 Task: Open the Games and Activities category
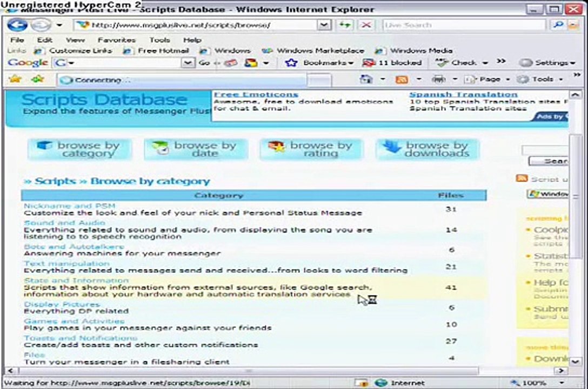coord(74,321)
